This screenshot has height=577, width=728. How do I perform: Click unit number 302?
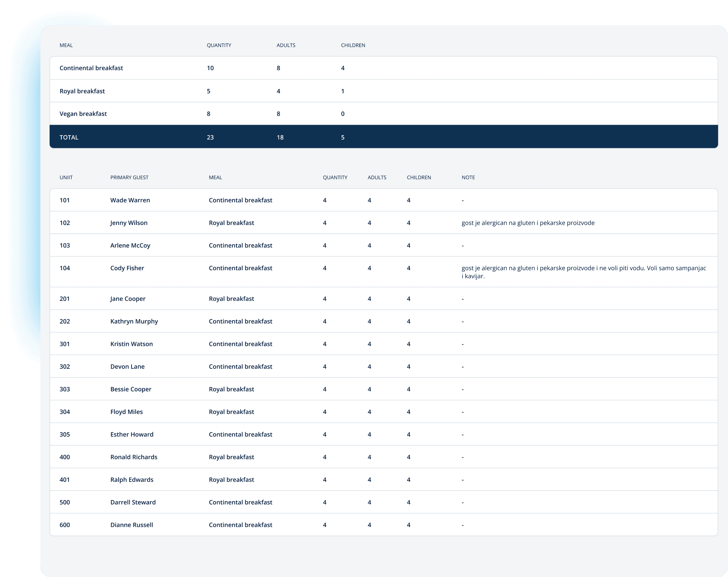coord(64,367)
